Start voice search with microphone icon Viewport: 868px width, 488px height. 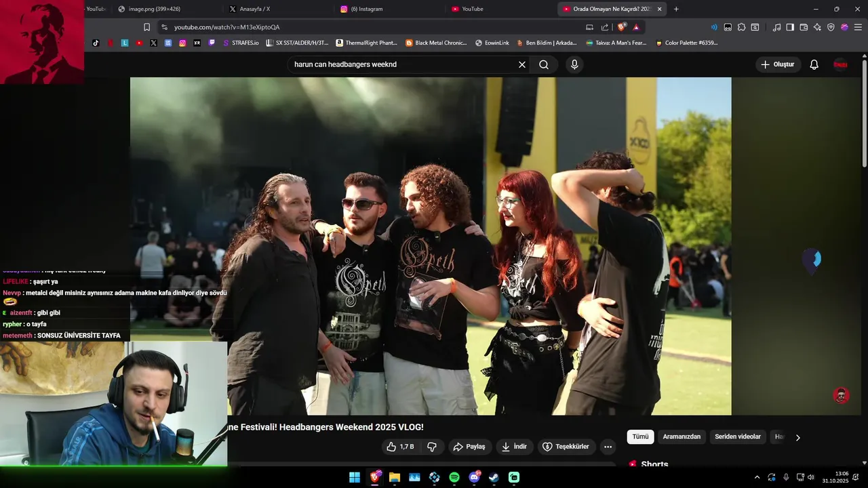[574, 64]
